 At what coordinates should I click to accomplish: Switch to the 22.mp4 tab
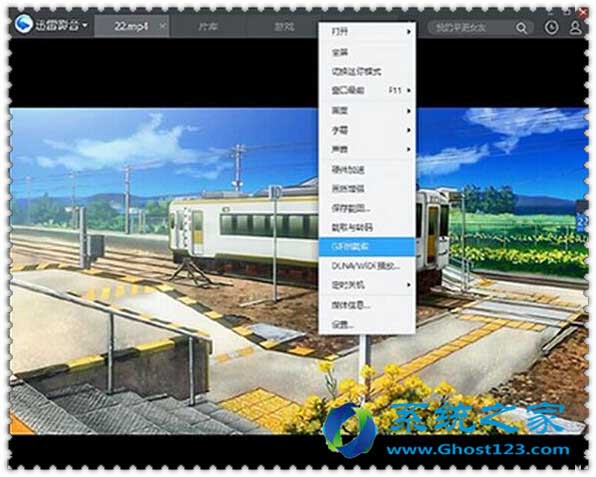click(131, 26)
